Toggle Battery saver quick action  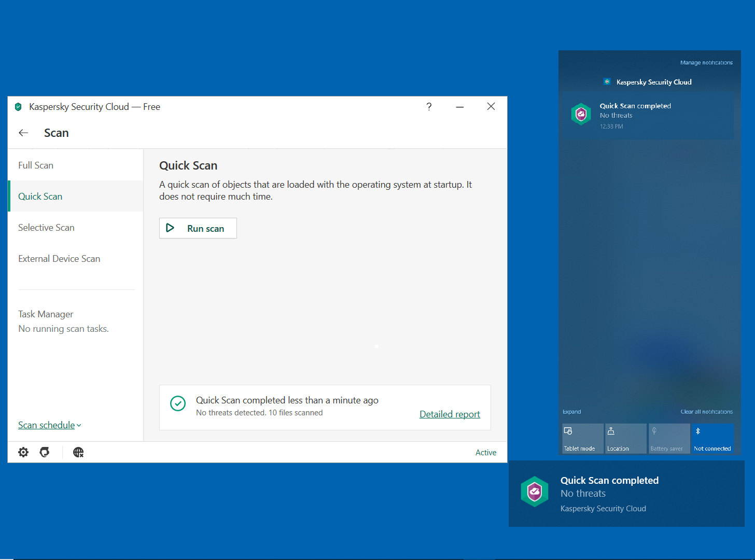coord(669,439)
